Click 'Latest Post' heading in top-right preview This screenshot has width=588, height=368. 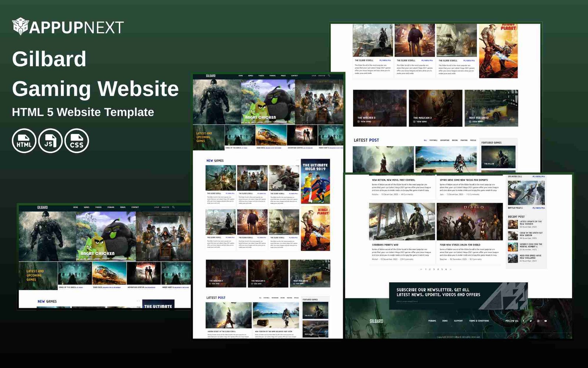[366, 140]
